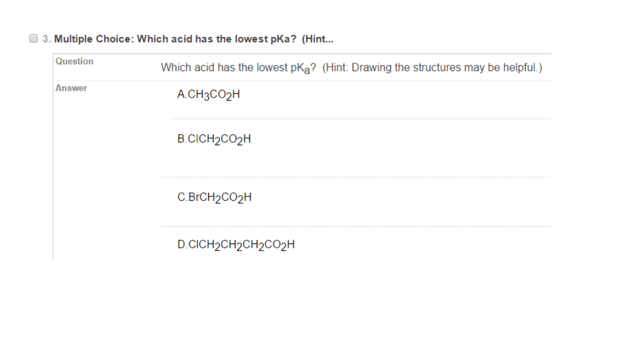Click the question text asking about lowest pKa
The image size is (644, 339).
[x=233, y=67]
